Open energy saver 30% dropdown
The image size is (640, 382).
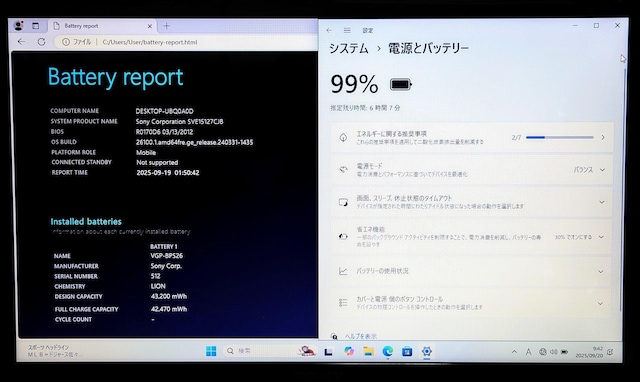(580, 237)
